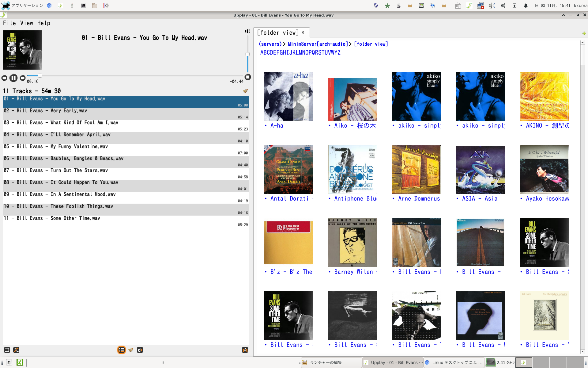
Task: Open the Bill Evans Undercurrent cover
Action: point(352,315)
